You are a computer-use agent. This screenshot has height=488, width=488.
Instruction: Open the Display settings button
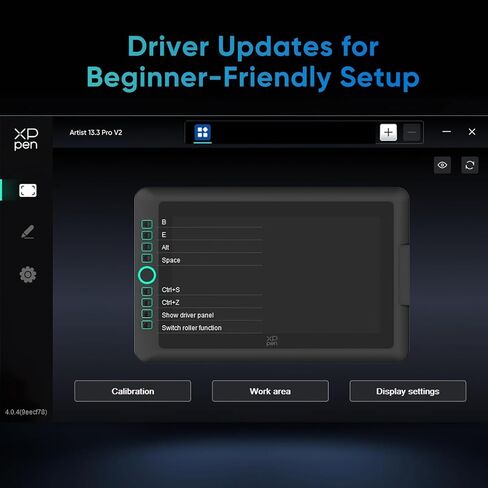click(x=408, y=391)
